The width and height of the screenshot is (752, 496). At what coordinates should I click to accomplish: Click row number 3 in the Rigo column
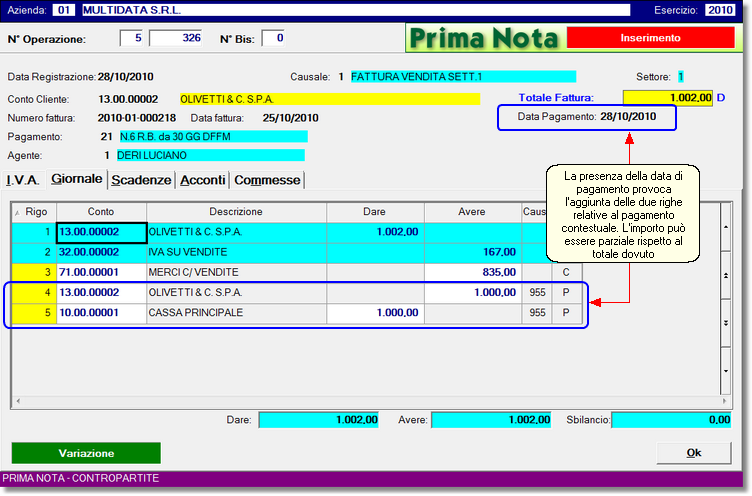(34, 272)
